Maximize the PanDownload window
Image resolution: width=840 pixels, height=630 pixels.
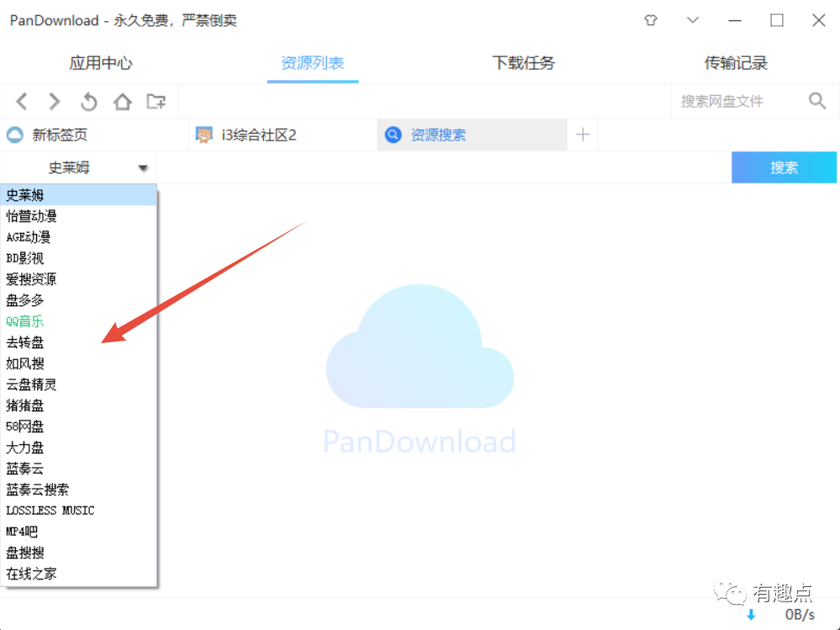777,20
